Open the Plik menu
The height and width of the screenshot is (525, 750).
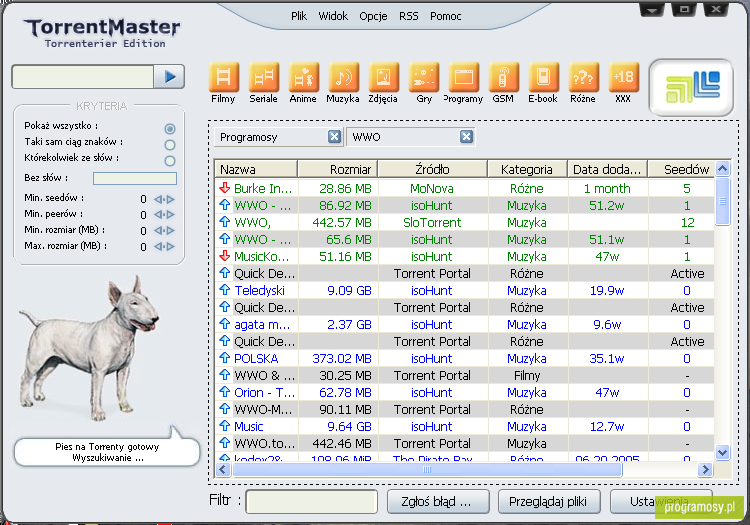299,16
